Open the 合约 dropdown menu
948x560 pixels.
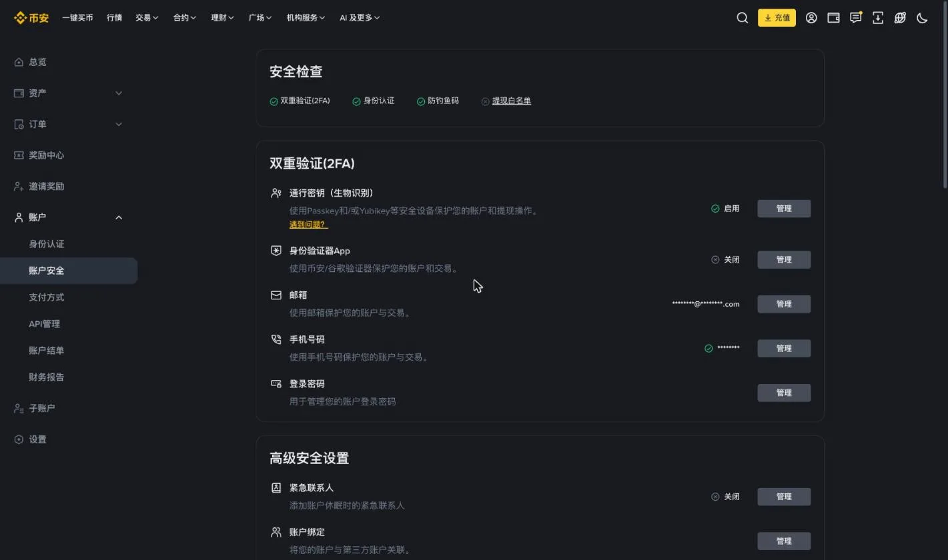coord(185,18)
